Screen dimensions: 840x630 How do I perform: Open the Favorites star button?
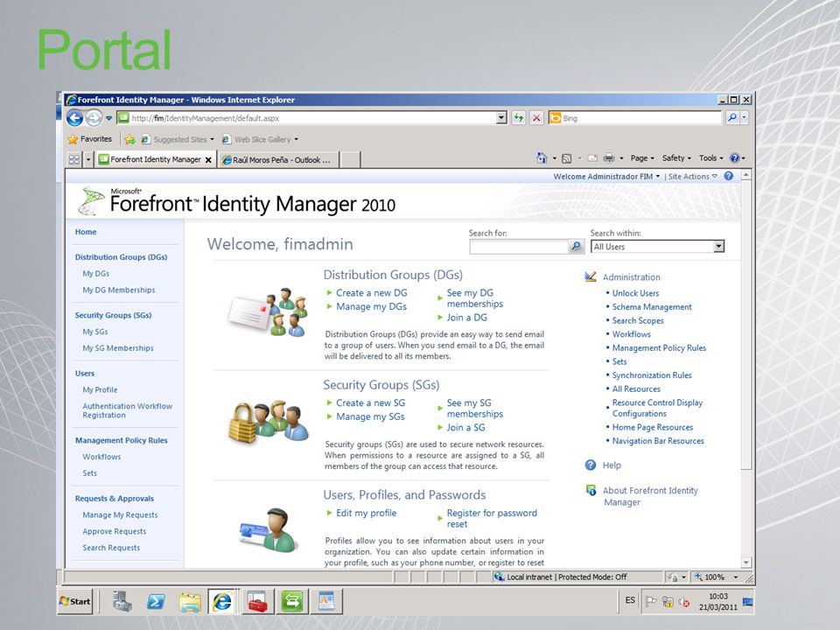(90, 139)
